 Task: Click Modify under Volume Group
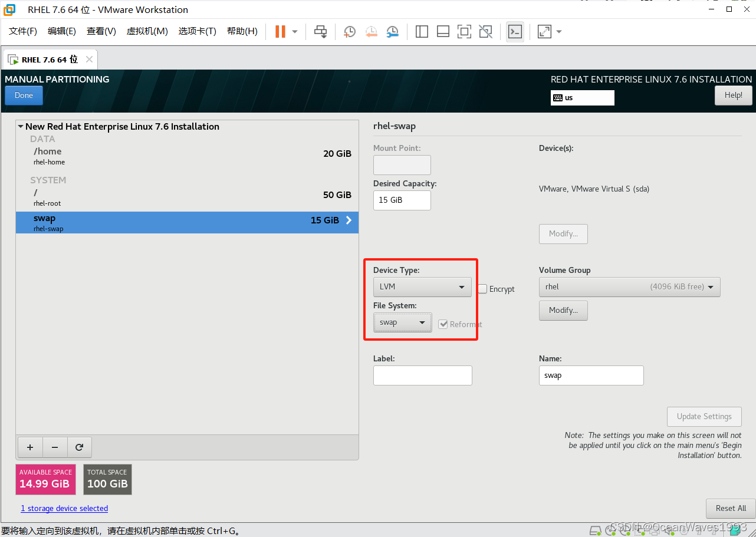(563, 310)
